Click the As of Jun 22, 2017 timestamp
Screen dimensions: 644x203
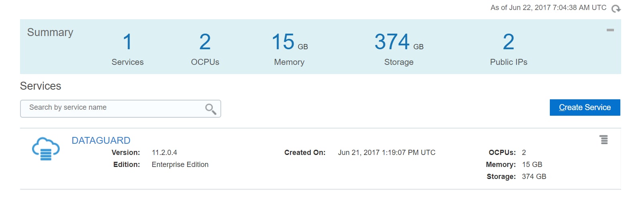(x=548, y=8)
